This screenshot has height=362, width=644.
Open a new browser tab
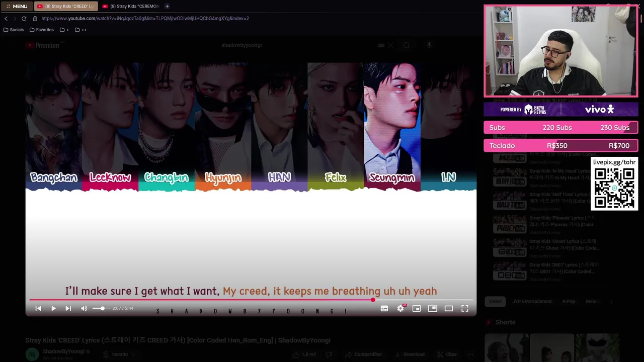167,6
